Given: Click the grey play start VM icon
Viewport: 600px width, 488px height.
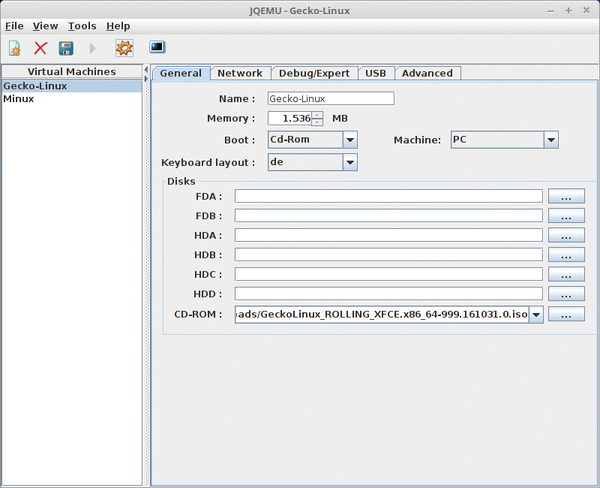Looking at the screenshot, I should coord(92,48).
